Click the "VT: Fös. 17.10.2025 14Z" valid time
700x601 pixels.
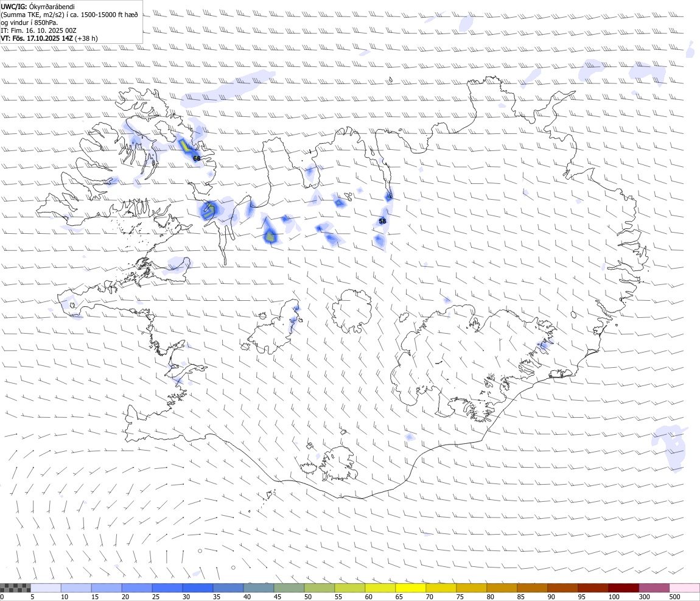coord(37,38)
